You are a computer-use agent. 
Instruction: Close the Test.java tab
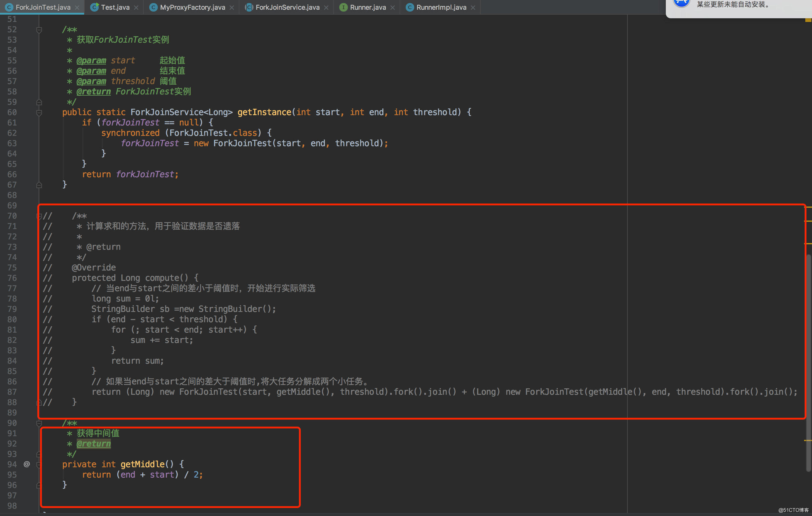pyautogui.click(x=136, y=7)
